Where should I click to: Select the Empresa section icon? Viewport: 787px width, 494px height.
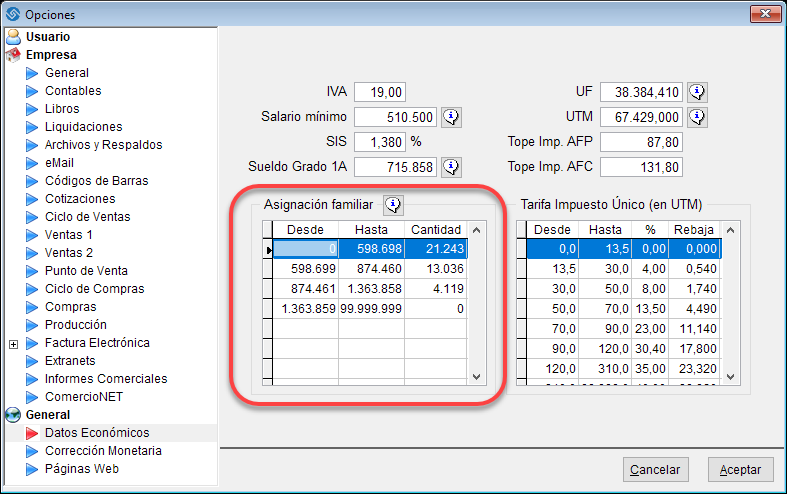tap(13, 55)
